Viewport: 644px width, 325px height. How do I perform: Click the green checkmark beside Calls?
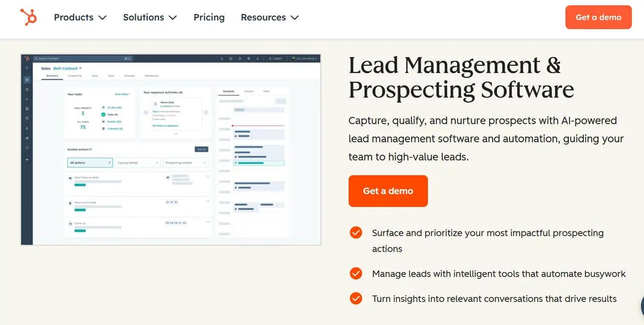pyautogui.click(x=103, y=114)
